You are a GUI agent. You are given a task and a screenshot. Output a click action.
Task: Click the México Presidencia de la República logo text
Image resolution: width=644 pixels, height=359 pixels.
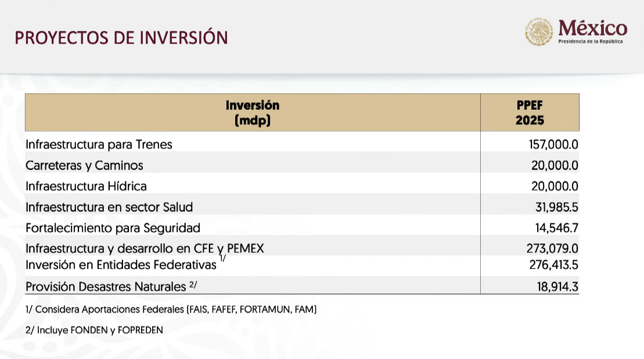593,31
